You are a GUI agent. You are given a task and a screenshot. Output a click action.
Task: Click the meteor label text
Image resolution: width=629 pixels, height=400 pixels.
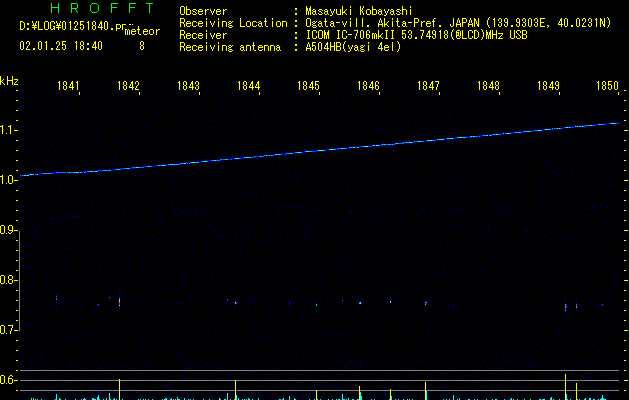pos(142,31)
